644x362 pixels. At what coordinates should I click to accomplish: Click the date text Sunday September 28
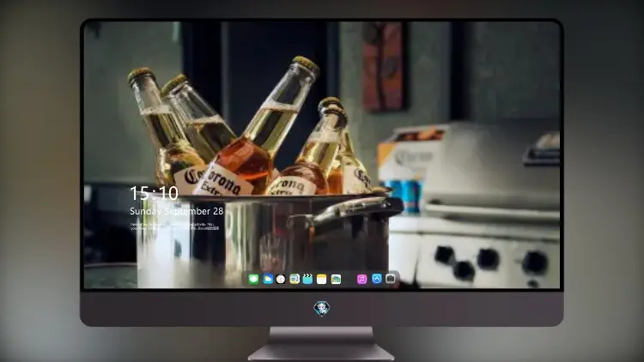(177, 211)
